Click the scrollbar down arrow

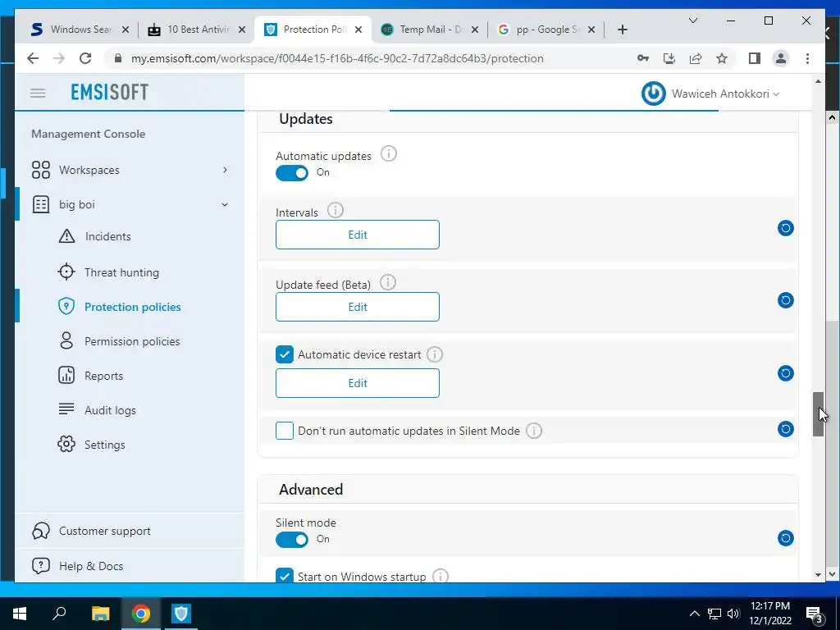tap(818, 575)
